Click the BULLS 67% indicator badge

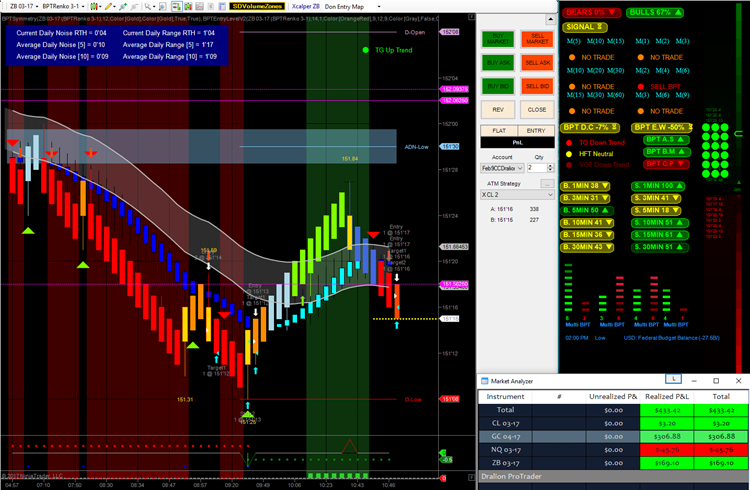coord(655,12)
